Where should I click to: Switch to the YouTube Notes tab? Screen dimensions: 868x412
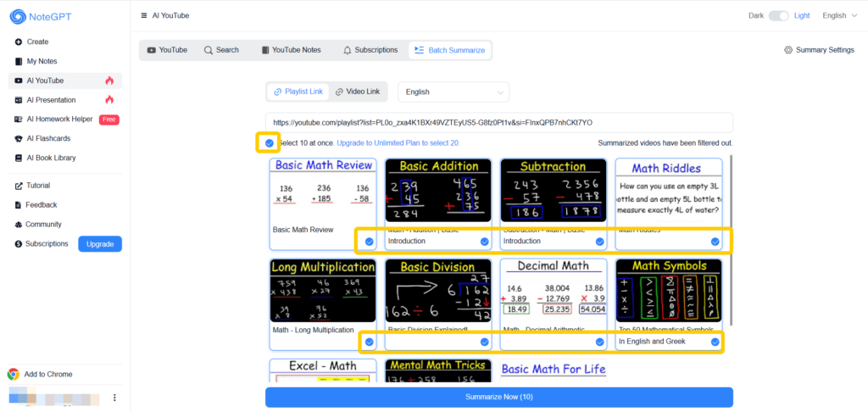(x=291, y=50)
